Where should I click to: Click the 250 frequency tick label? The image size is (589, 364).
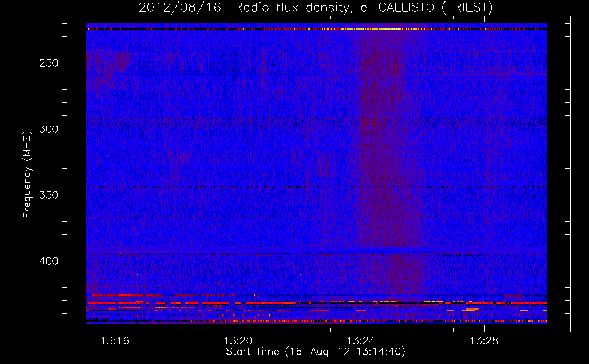[x=49, y=63]
